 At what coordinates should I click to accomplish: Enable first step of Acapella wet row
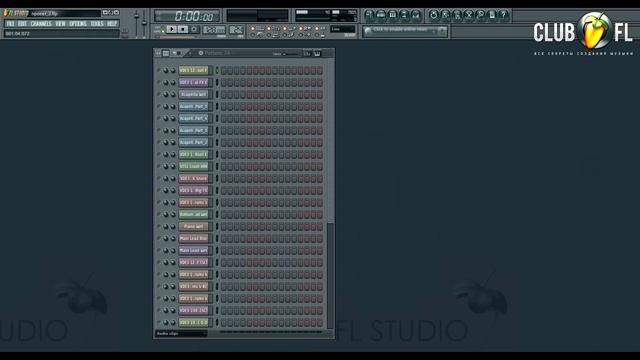[224, 94]
